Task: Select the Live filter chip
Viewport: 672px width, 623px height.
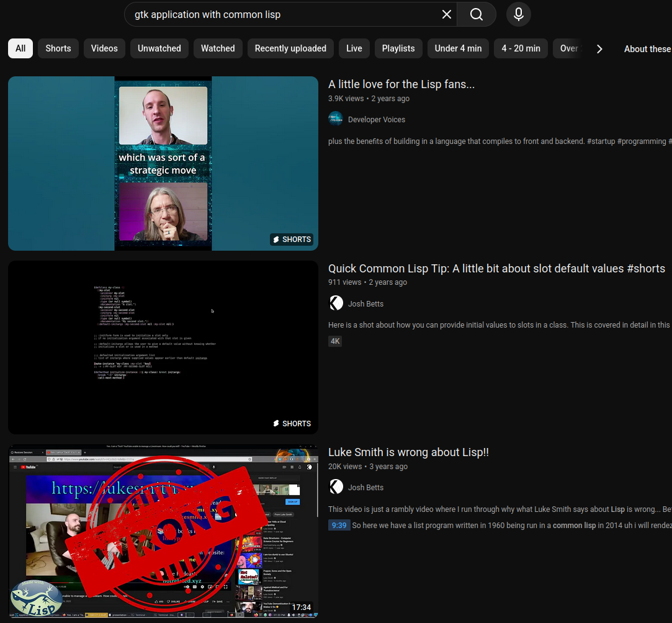Action: coord(354,48)
